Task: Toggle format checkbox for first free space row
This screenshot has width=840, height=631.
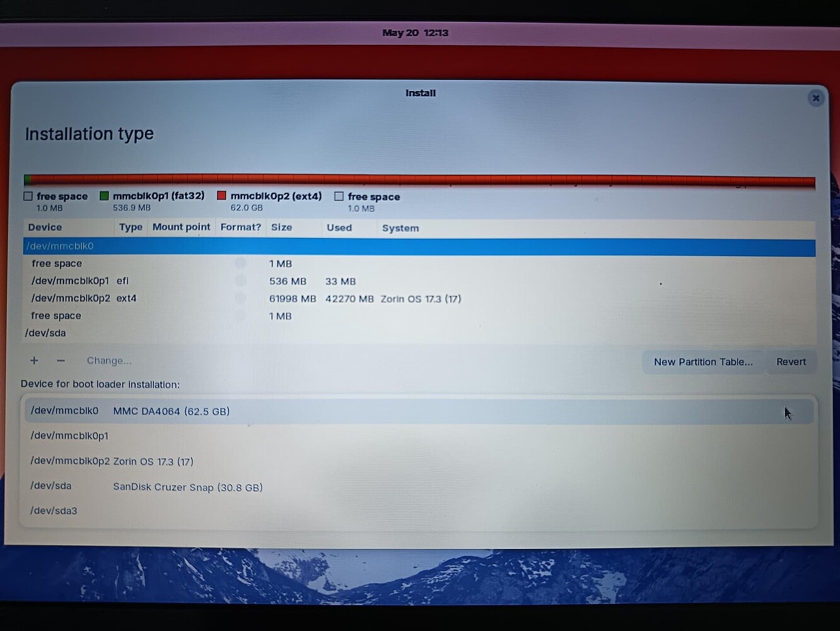Action: pyautogui.click(x=241, y=263)
